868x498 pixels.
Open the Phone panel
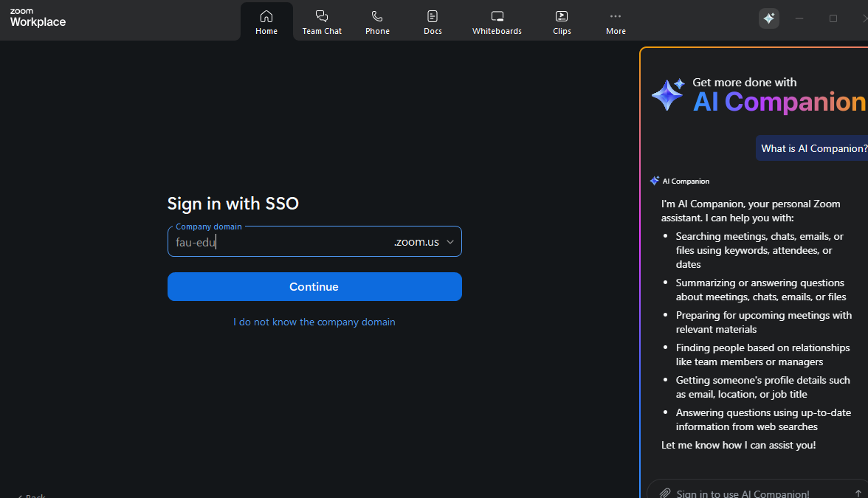pos(377,21)
